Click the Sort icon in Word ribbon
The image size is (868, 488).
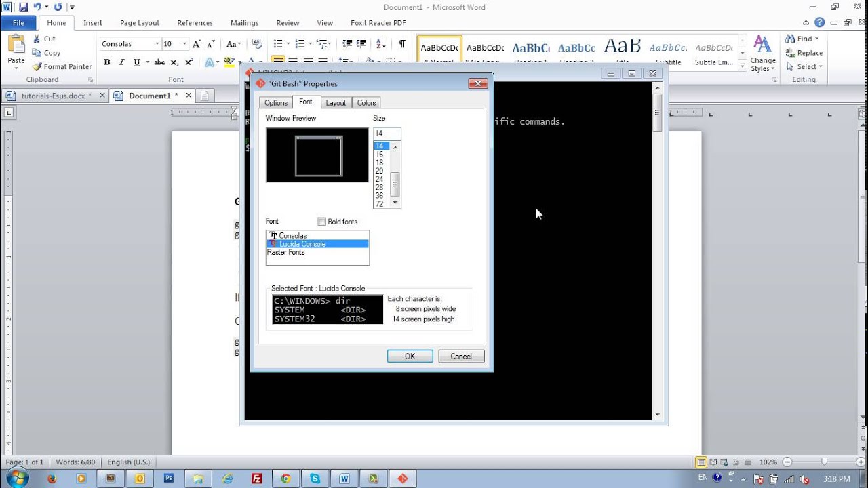381,44
